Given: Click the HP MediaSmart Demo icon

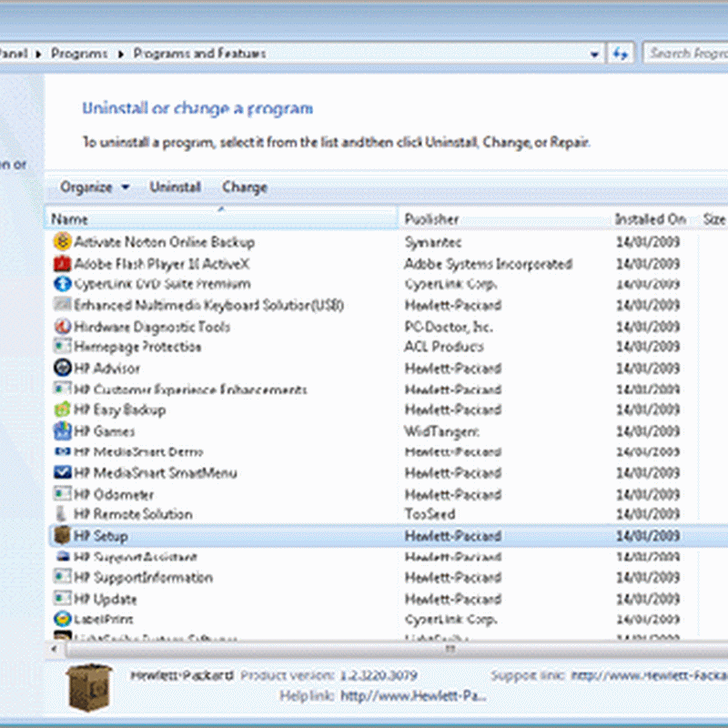Looking at the screenshot, I should tap(62, 451).
